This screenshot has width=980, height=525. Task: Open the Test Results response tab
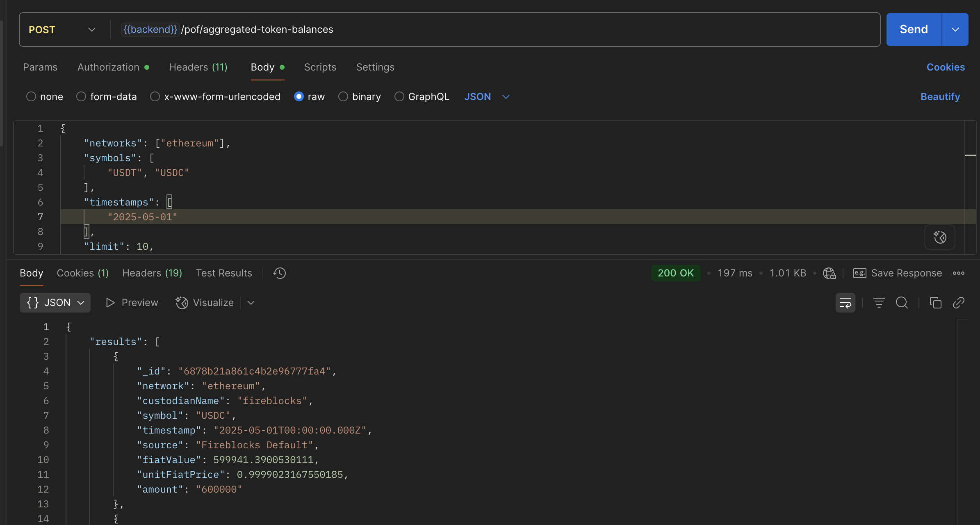[224, 273]
